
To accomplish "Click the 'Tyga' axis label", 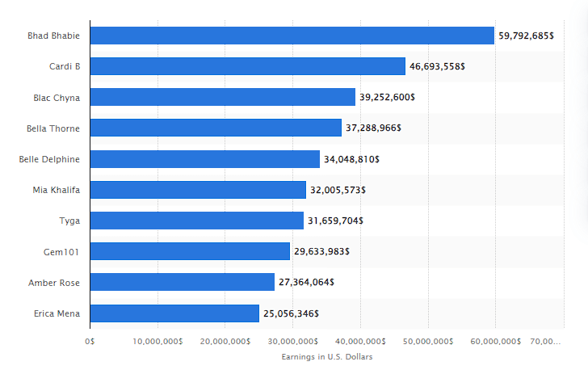I will click(x=69, y=221).
